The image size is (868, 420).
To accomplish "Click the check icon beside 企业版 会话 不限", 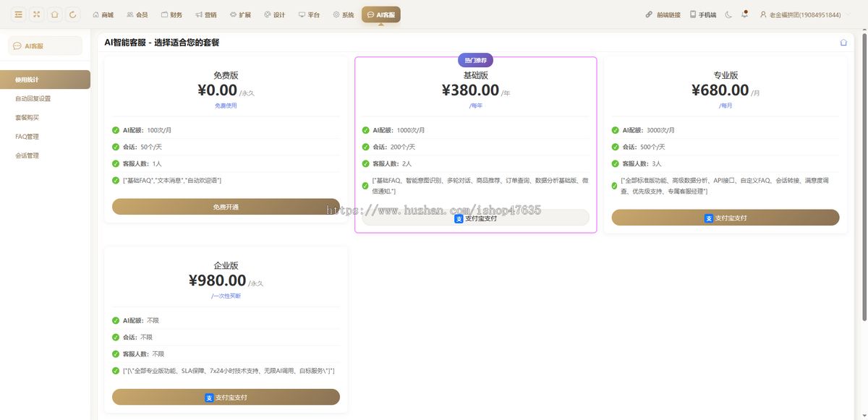I will pos(116,337).
